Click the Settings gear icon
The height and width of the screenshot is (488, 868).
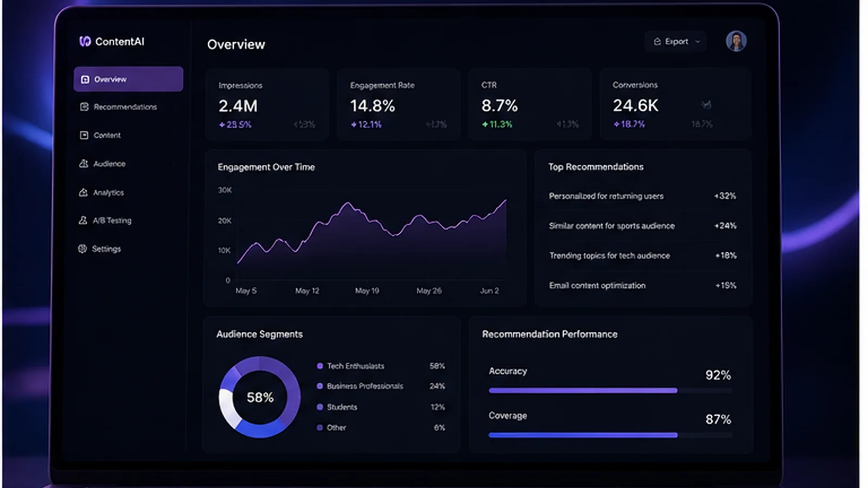coord(82,248)
